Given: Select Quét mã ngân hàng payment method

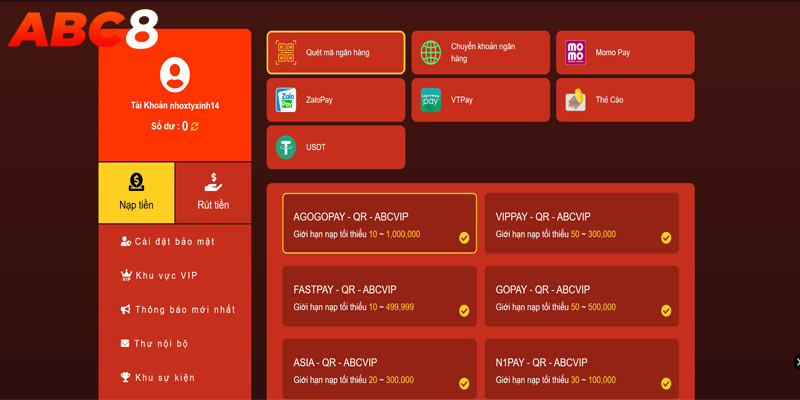Looking at the screenshot, I should coord(336,53).
